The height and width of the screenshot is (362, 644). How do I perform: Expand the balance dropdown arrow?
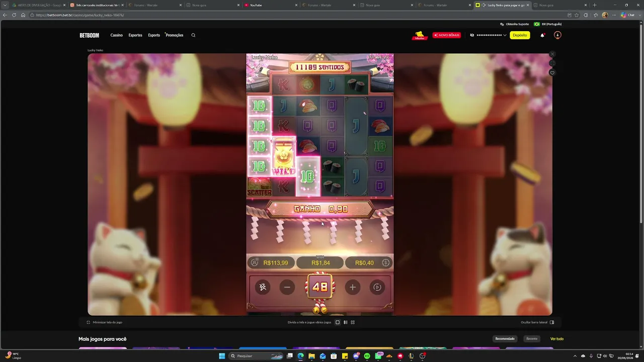pos(505,35)
